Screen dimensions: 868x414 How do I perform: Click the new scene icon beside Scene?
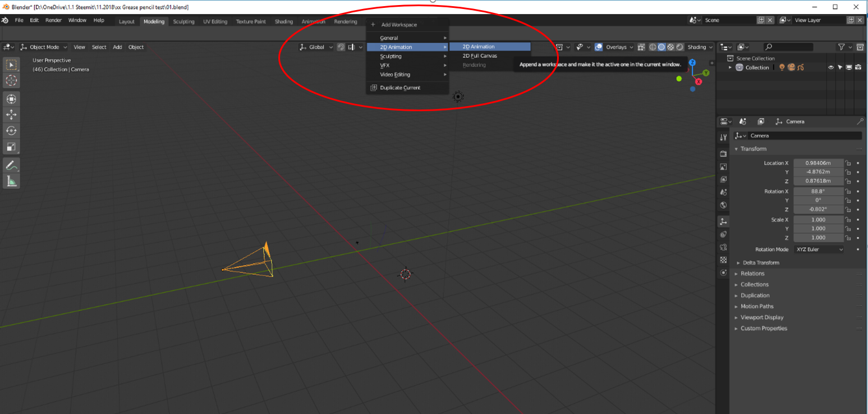pyautogui.click(x=761, y=20)
